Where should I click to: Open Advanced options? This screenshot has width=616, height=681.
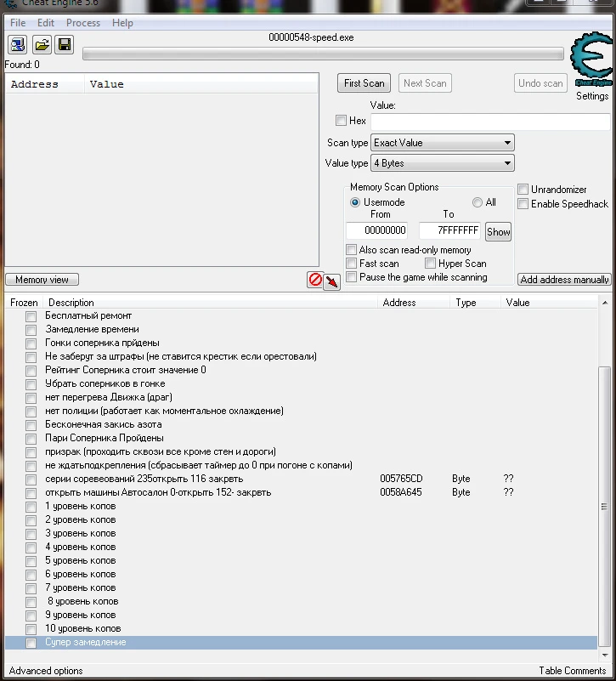coord(46,671)
